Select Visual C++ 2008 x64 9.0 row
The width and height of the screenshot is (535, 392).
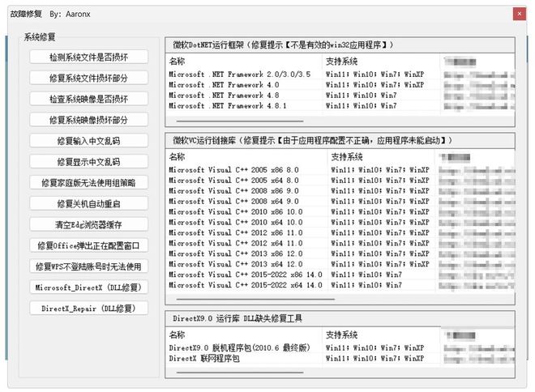[x=340, y=201]
